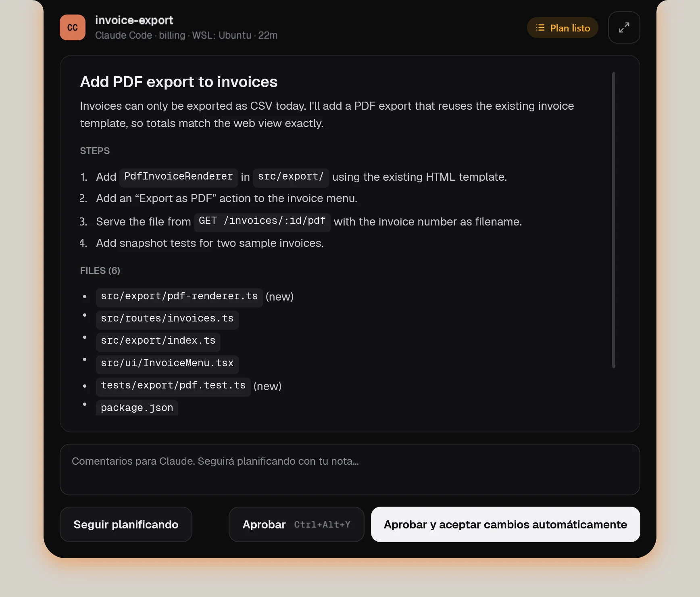Click the Plan listo status badge
Viewport: 700px width, 597px height.
tap(562, 27)
